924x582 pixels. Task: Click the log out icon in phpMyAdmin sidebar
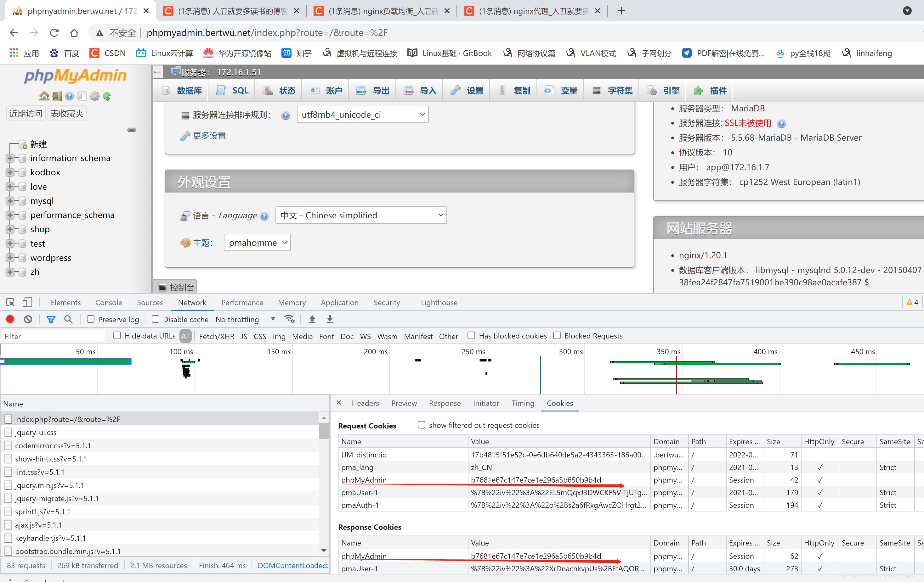(57, 96)
